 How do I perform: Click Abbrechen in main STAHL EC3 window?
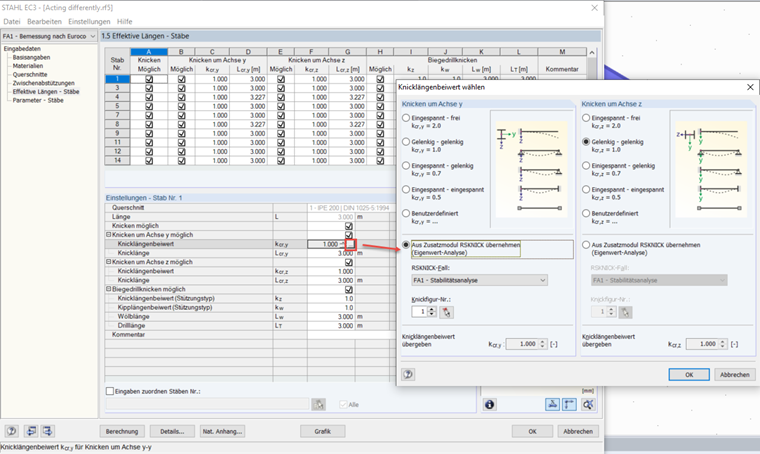578,431
